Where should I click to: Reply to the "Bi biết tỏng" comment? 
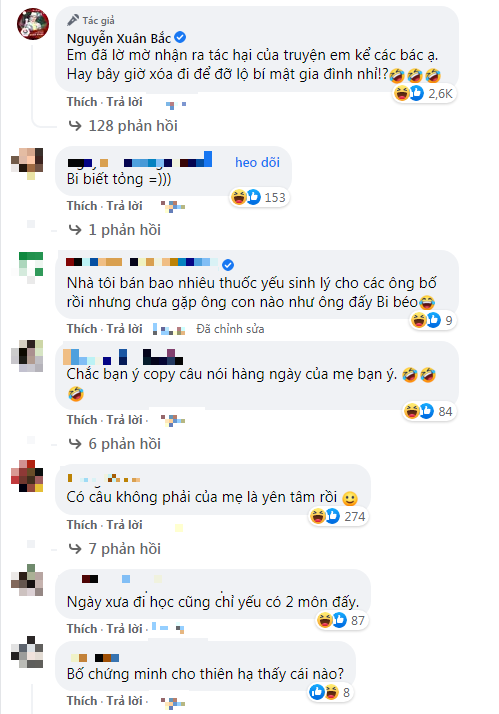pos(124,206)
